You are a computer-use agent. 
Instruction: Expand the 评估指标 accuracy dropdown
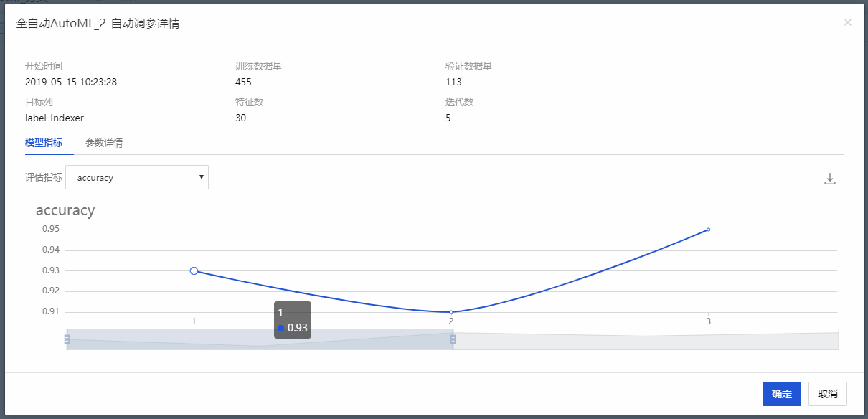coord(137,178)
